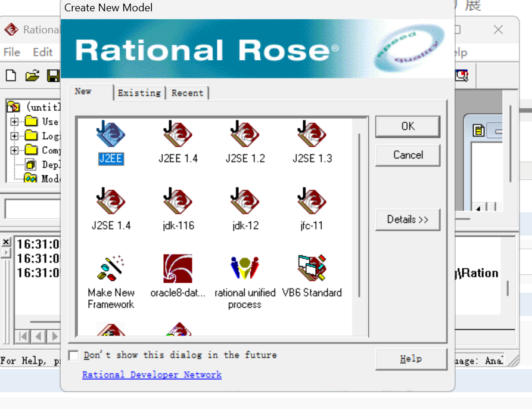Image resolution: width=532 pixels, height=409 pixels.
Task: Expand options with Details >> button
Action: point(408,219)
